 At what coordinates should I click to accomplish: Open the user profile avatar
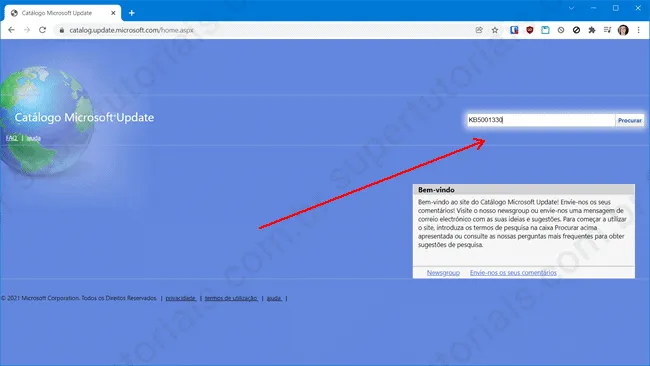click(623, 30)
